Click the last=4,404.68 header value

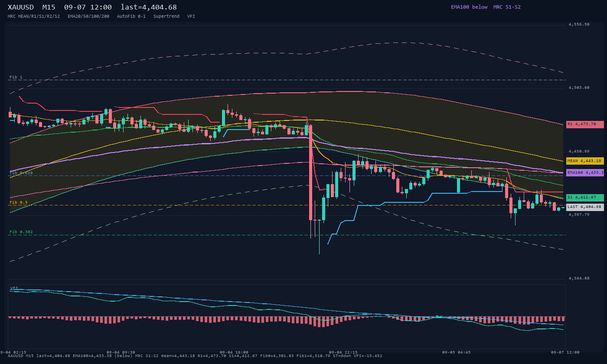point(149,7)
